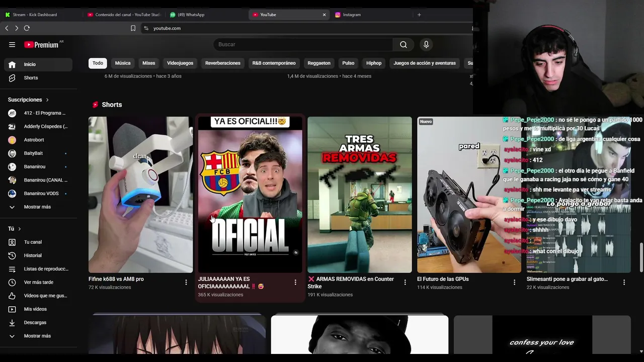Open Descargas in sidebar

coord(38,322)
